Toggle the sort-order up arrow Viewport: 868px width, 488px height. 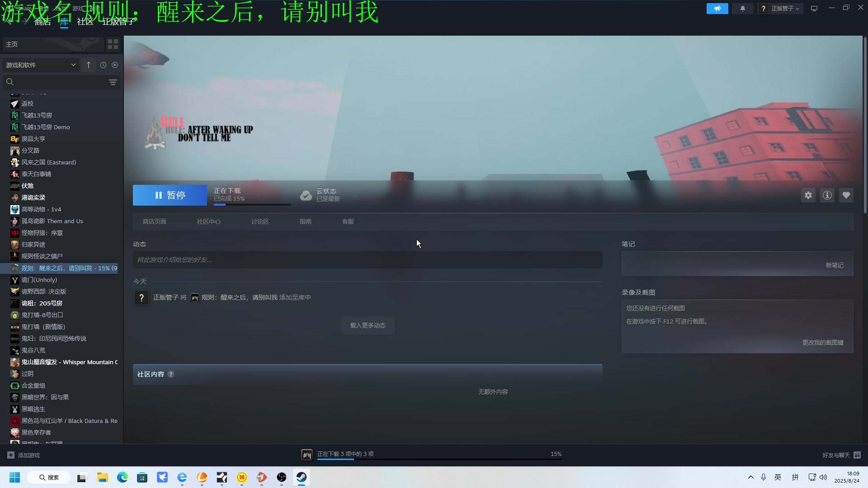point(89,65)
